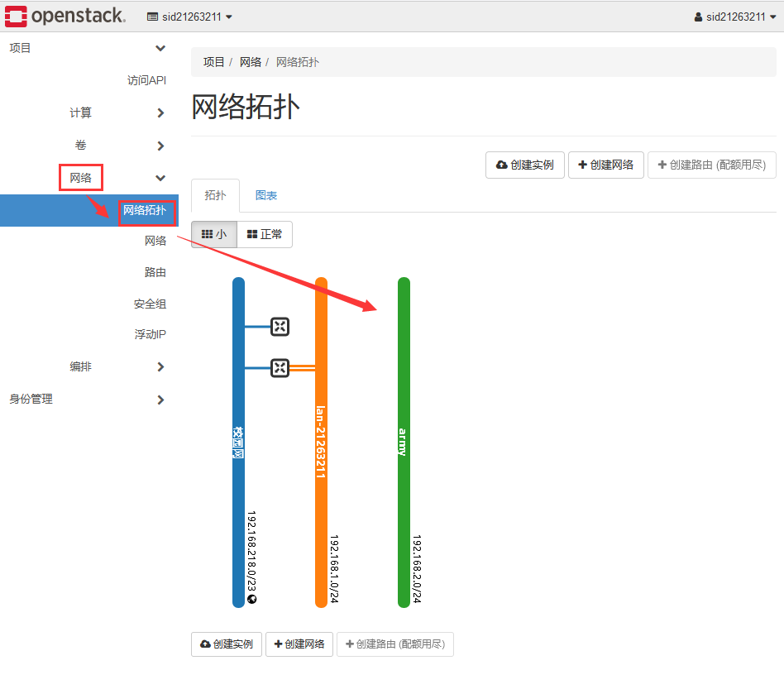Open the sid21263211 user menu

[x=735, y=17]
